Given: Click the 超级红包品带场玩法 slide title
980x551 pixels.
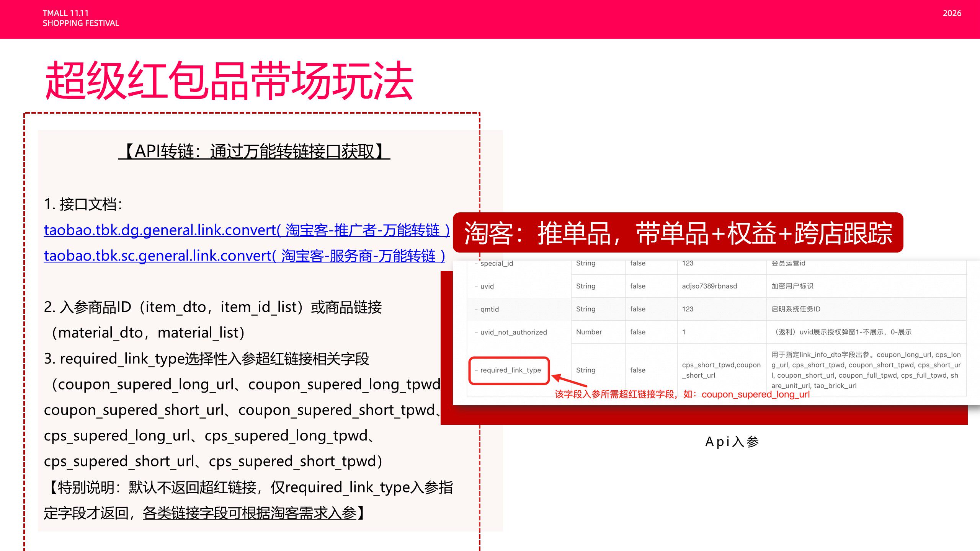Looking at the screenshot, I should point(229,80).
